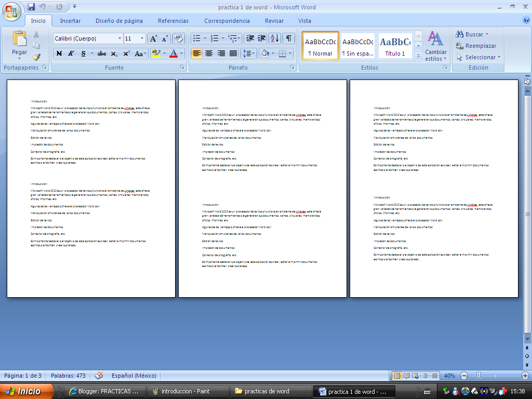The image size is (532, 399).
Task: Apply the Título 1 style
Action: pyautogui.click(x=395, y=46)
